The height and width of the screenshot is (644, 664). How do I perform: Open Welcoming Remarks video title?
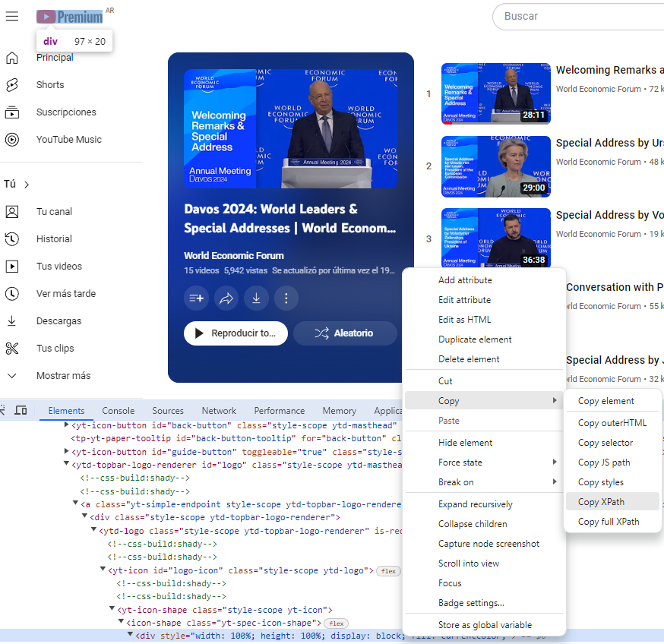pos(610,70)
